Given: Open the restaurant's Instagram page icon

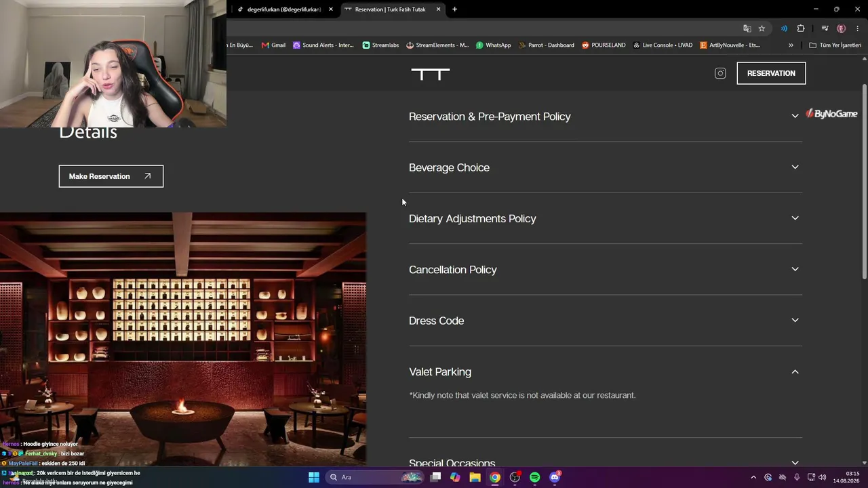Looking at the screenshot, I should click(x=720, y=73).
